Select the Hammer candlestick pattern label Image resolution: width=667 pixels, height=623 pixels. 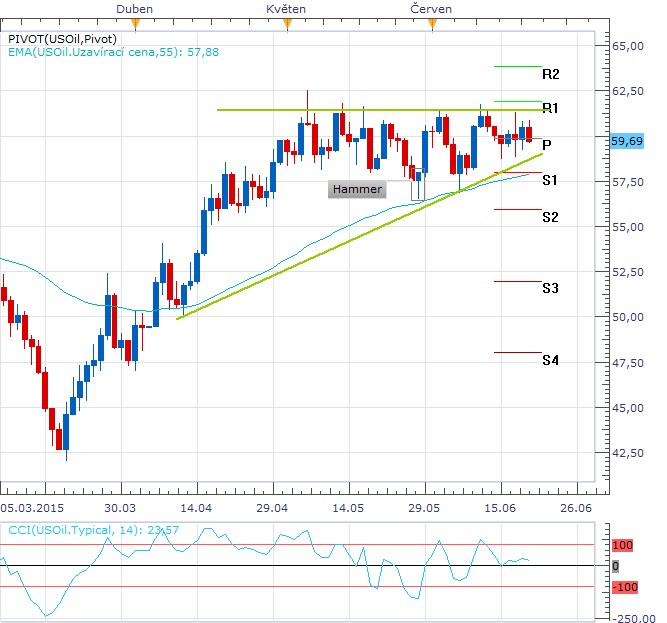tap(357, 189)
